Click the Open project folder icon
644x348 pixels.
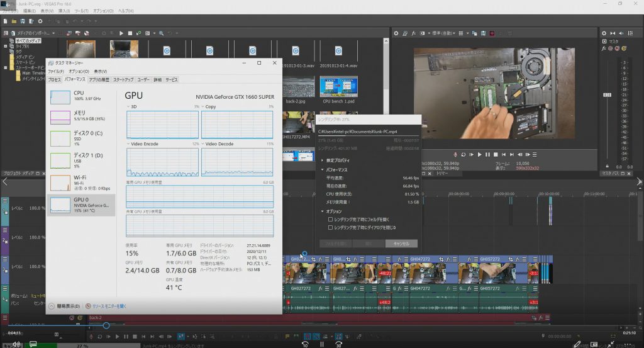13,21
